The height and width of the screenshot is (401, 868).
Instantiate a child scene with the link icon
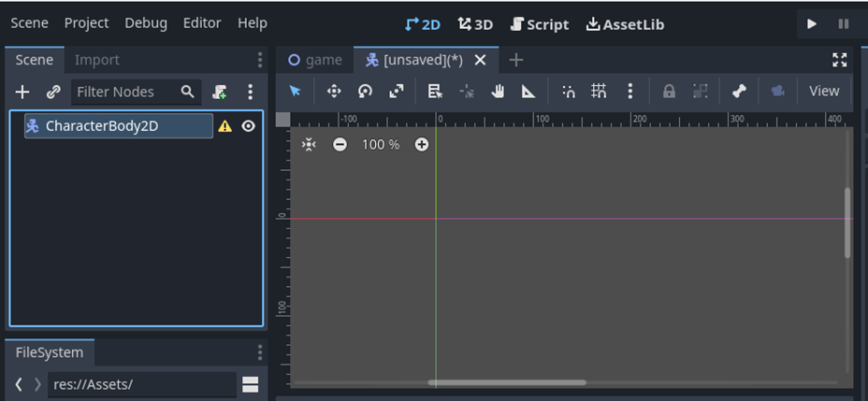pos(53,92)
